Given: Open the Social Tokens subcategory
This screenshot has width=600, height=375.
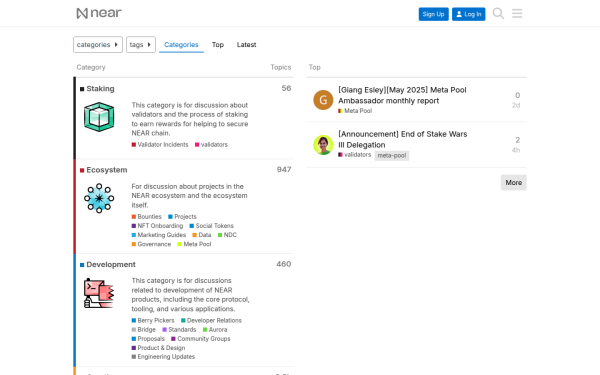Looking at the screenshot, I should [212, 226].
